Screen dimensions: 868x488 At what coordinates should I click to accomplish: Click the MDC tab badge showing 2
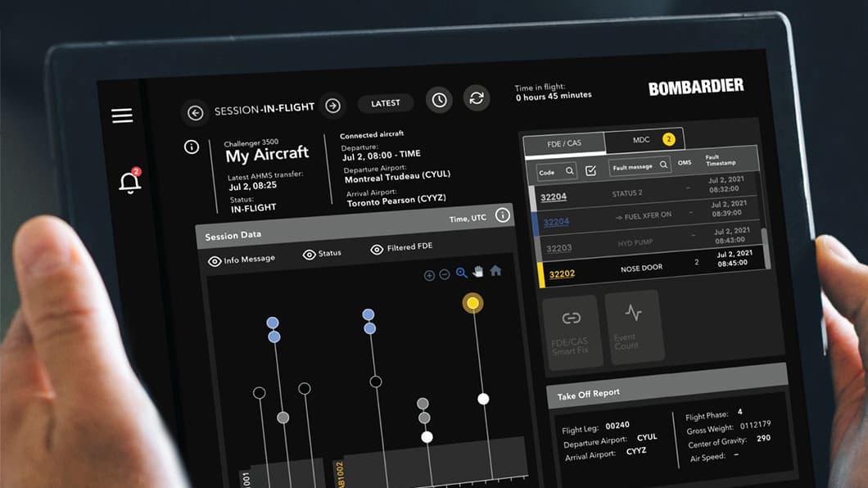click(669, 139)
